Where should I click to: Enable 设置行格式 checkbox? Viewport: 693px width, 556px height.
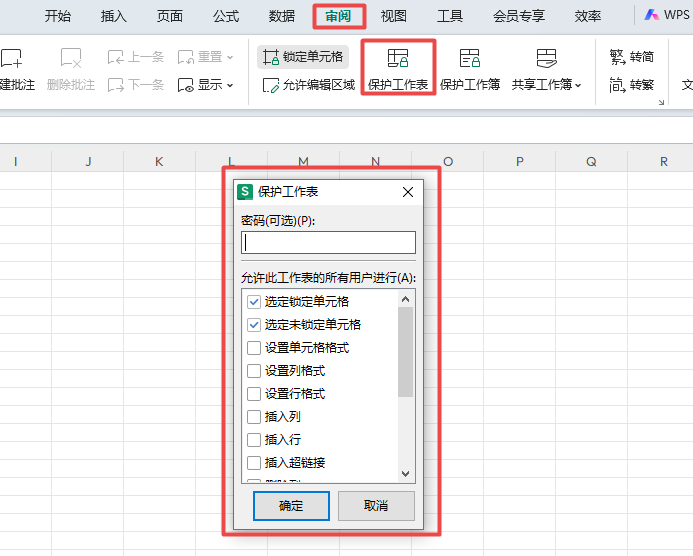(254, 394)
